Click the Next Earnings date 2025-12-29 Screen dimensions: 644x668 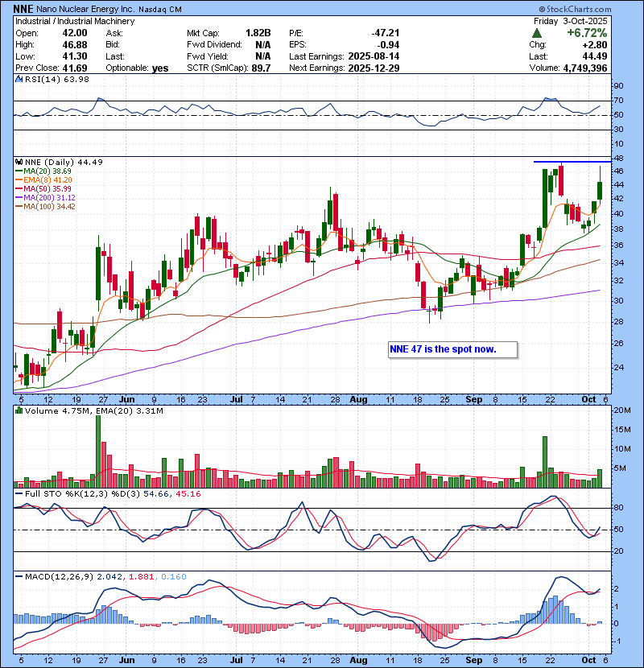pos(374,68)
